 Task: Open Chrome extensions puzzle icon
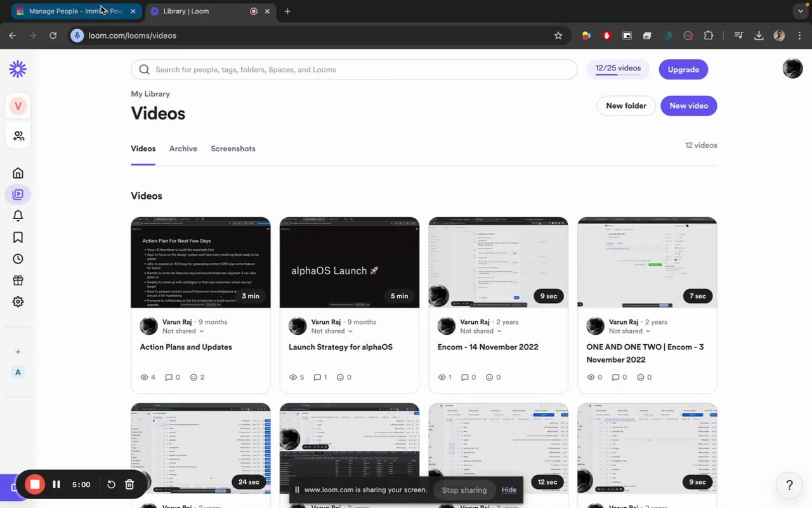709,36
